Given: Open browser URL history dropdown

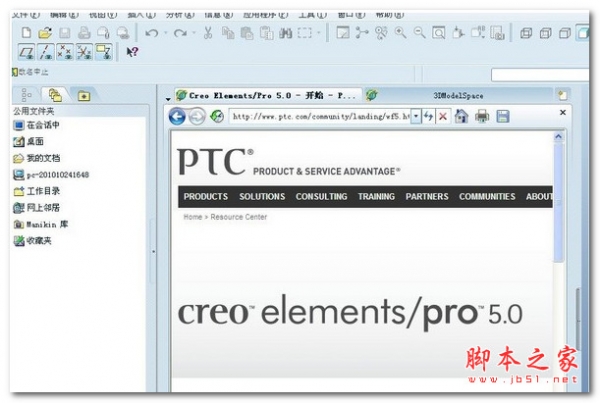Looking at the screenshot, I should [x=416, y=116].
